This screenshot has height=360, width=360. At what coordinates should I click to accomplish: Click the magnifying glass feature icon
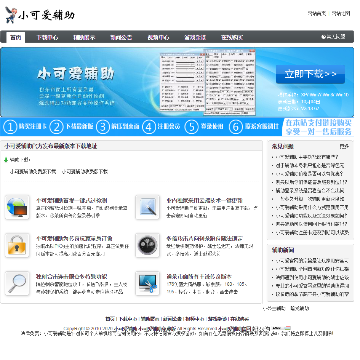[x=17, y=283]
